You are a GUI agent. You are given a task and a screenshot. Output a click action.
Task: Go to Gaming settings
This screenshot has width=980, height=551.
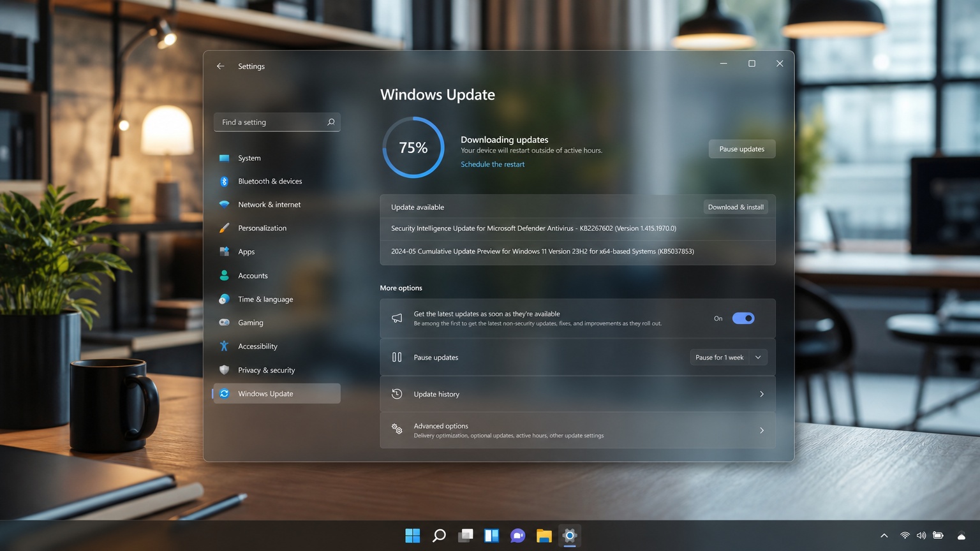pyautogui.click(x=277, y=323)
